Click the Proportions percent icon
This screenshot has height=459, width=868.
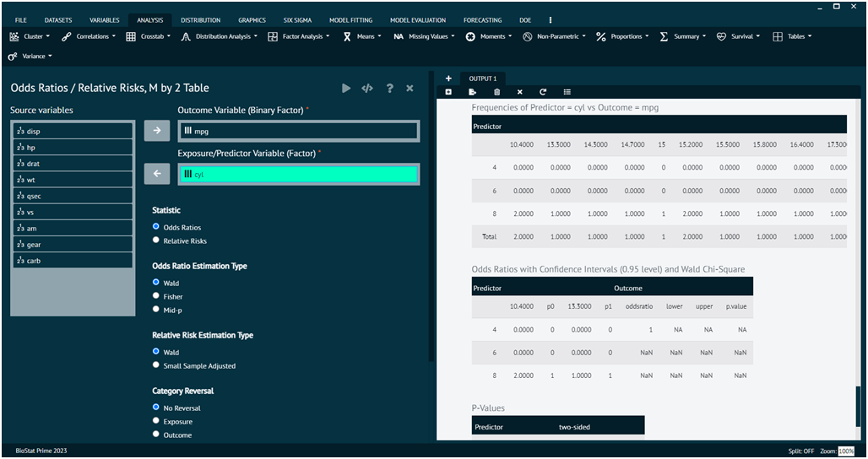(x=600, y=36)
